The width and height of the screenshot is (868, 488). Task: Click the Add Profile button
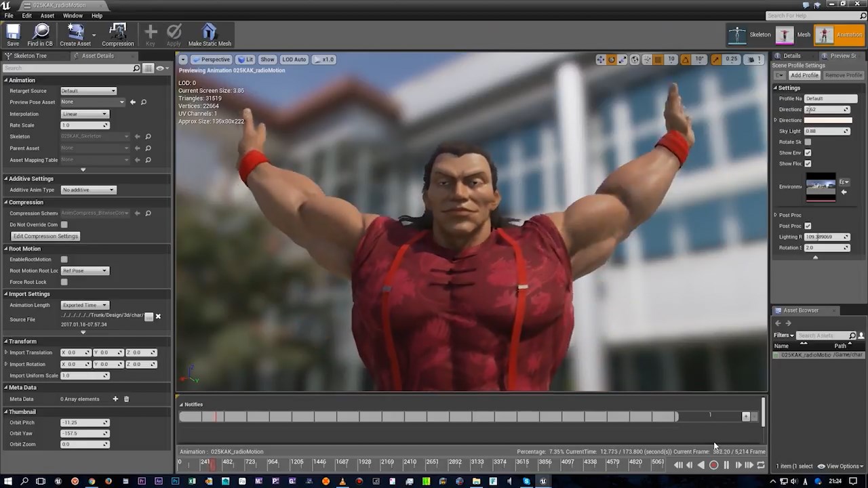tap(804, 75)
